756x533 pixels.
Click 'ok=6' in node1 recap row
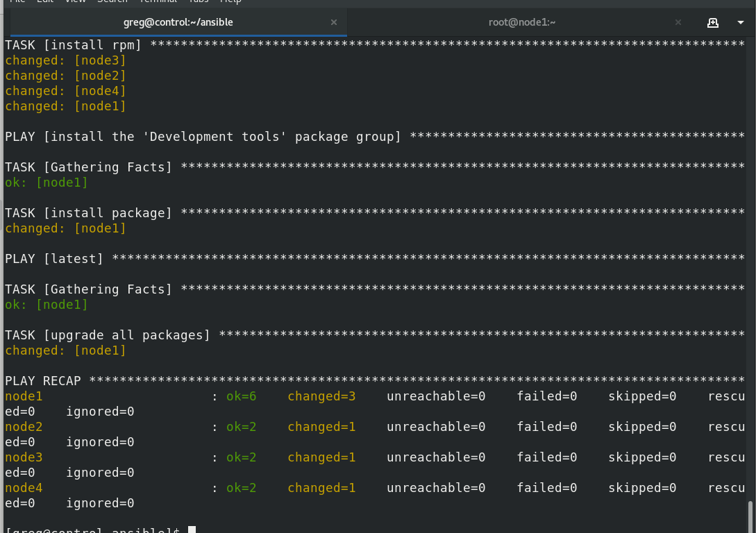(241, 396)
